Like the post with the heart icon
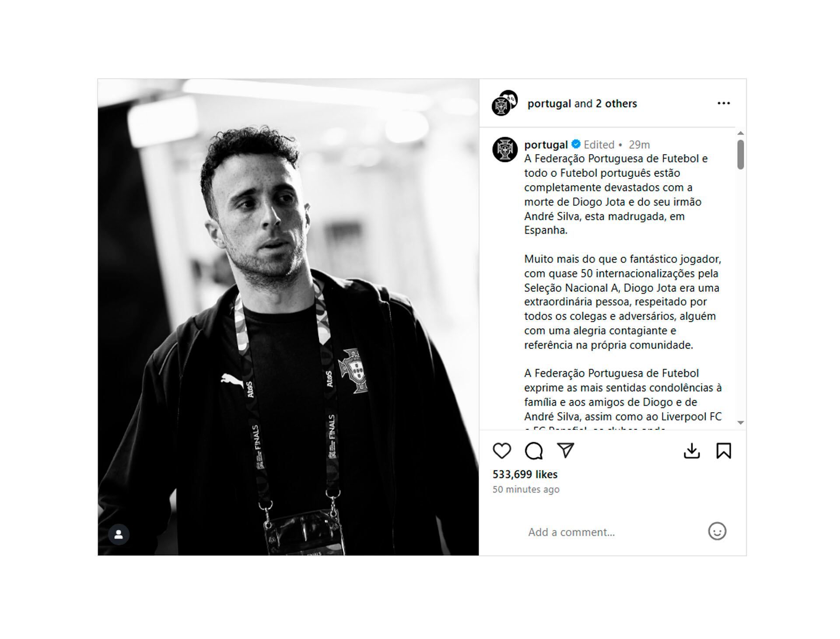 tap(501, 451)
